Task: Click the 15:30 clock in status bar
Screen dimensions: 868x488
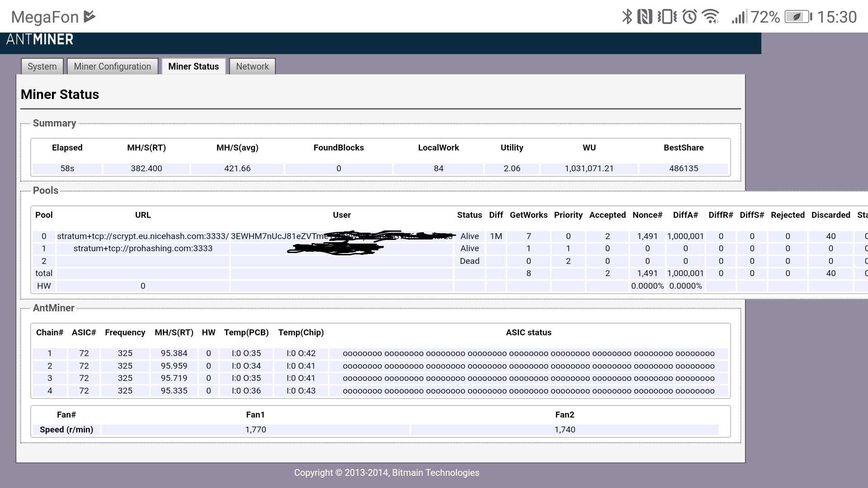Action: 837,17
